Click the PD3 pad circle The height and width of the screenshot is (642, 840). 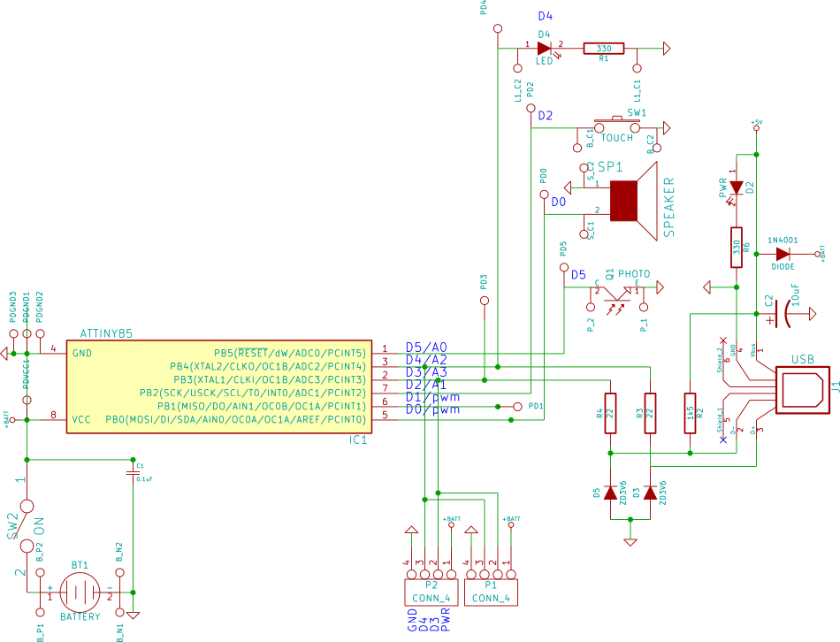(x=485, y=301)
